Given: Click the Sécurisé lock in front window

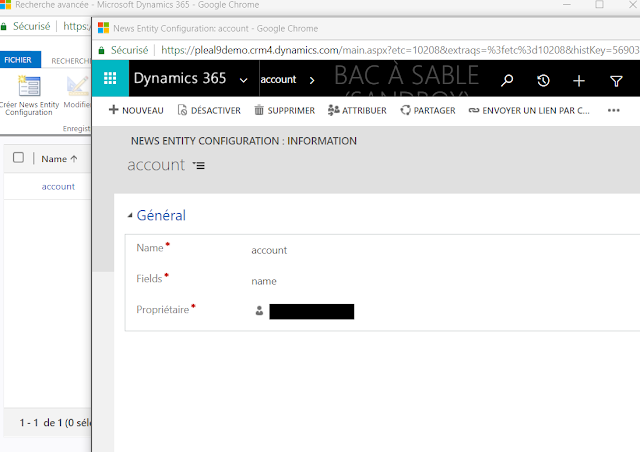Looking at the screenshot, I should tap(102, 51).
